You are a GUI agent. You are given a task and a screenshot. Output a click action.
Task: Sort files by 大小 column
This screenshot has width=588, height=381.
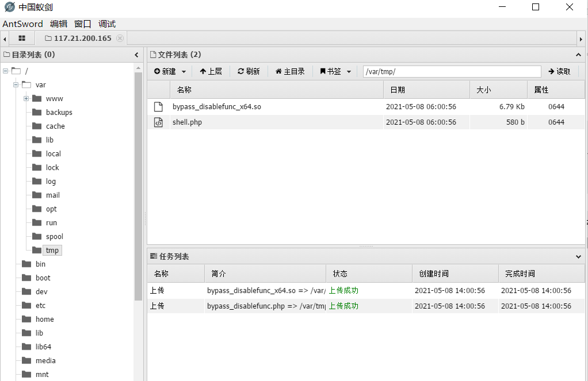[x=498, y=90]
